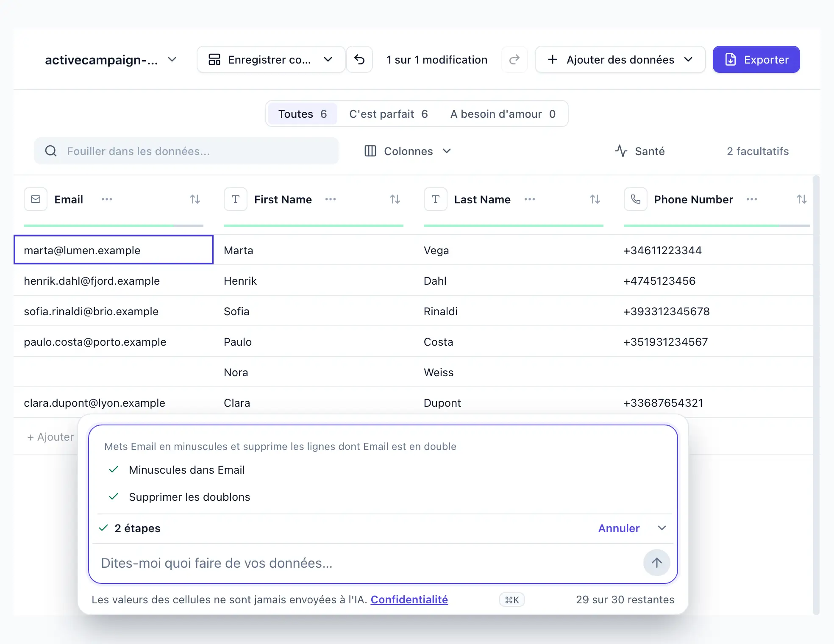Switch to the A besoin d'amour tab
The width and height of the screenshot is (834, 644).
[x=503, y=114]
